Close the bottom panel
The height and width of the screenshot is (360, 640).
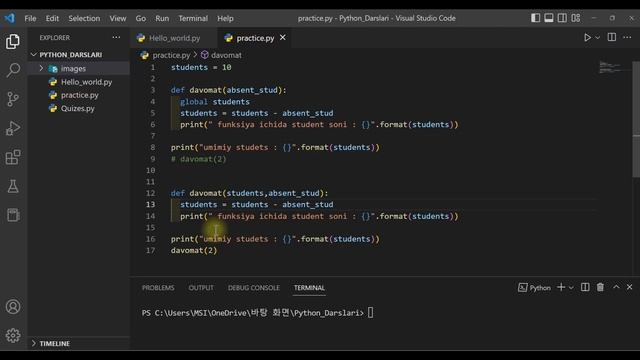[629, 287]
